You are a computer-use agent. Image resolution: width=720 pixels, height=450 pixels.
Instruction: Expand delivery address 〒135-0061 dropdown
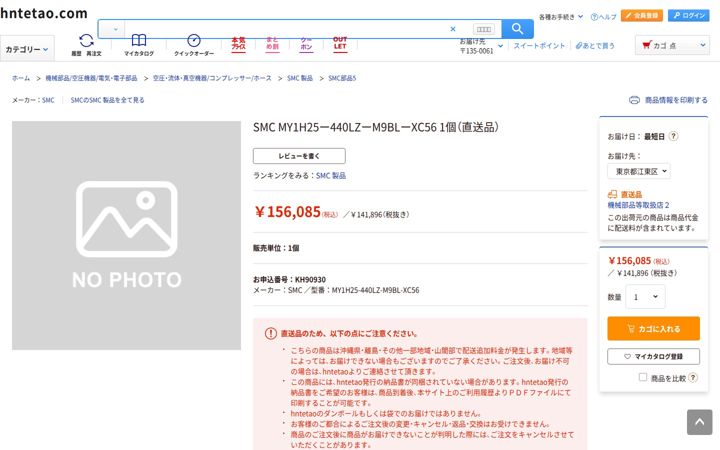coord(482,46)
